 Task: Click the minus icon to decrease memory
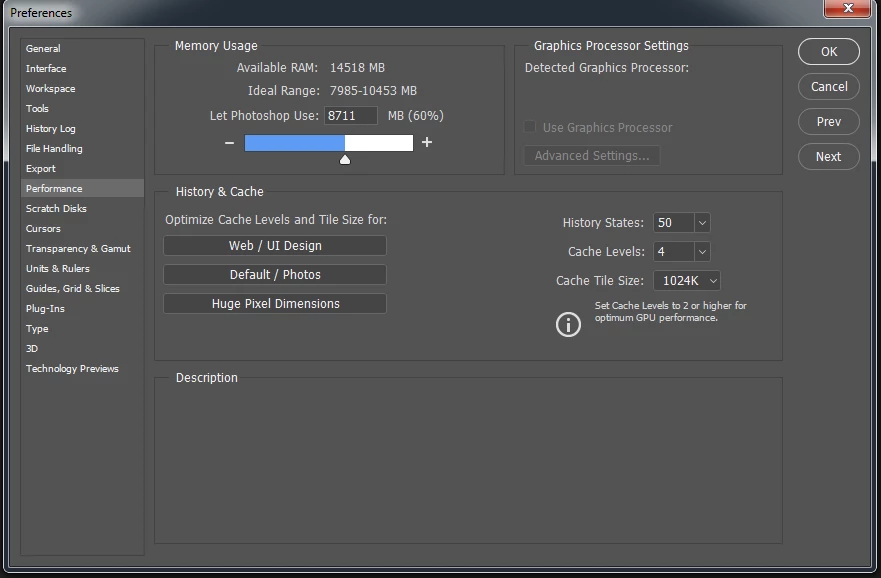pyautogui.click(x=229, y=143)
